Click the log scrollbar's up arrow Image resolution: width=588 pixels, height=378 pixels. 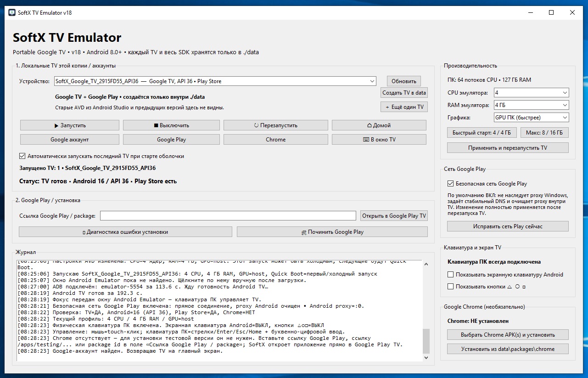tap(426, 264)
